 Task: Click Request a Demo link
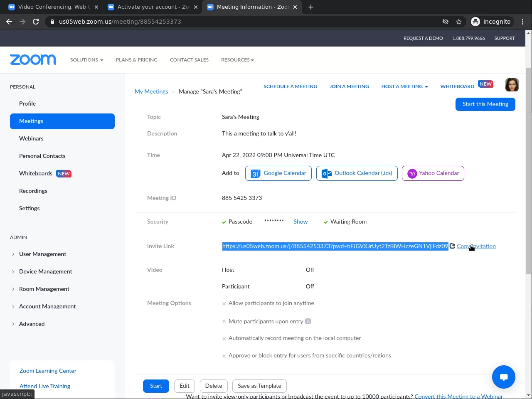[423, 38]
